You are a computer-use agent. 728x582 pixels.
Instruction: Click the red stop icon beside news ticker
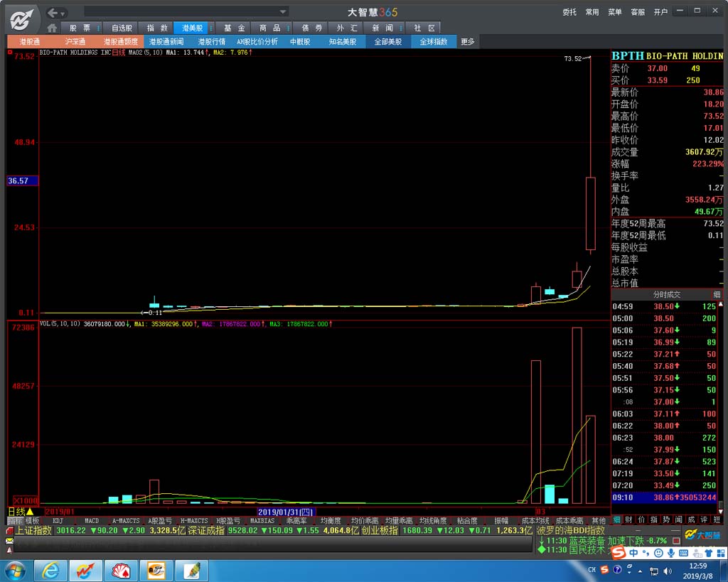click(676, 541)
